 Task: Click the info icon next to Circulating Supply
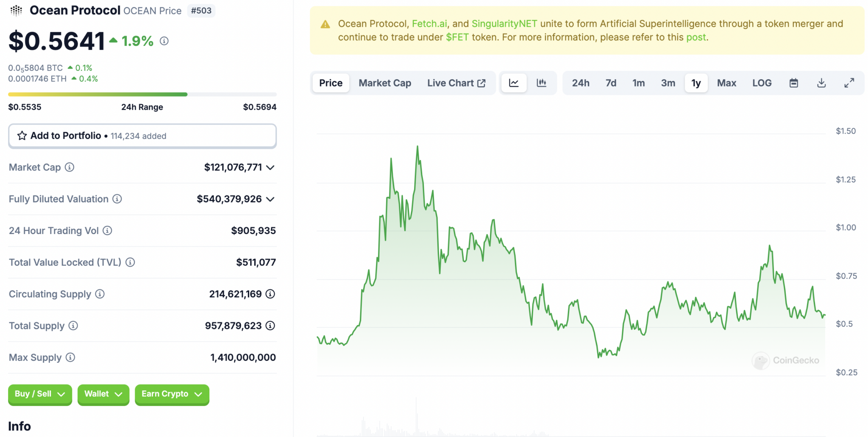pyautogui.click(x=100, y=294)
